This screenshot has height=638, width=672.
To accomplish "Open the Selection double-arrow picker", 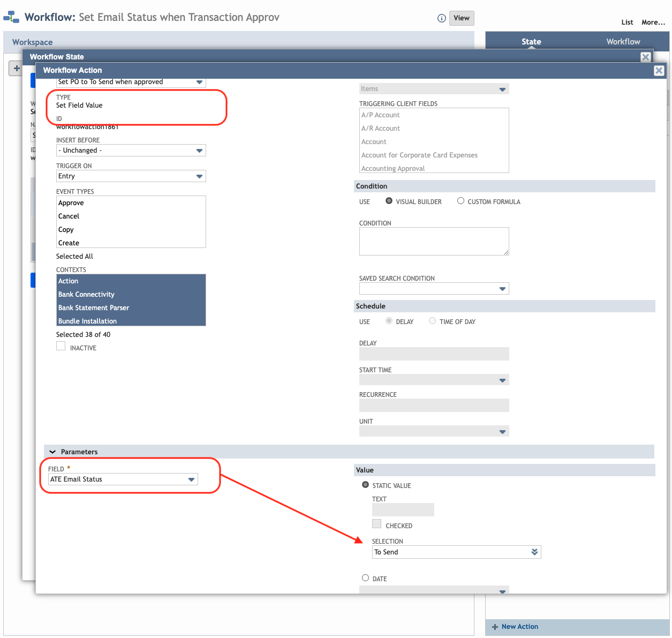I will click(534, 552).
